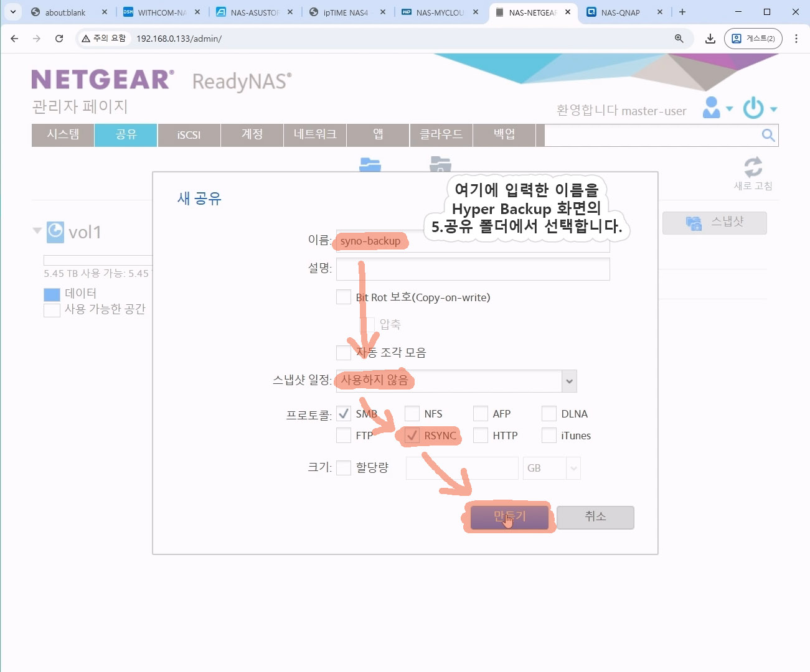Click the 데이터 blue color legend swatch
The width and height of the screenshot is (810, 672).
point(52,294)
